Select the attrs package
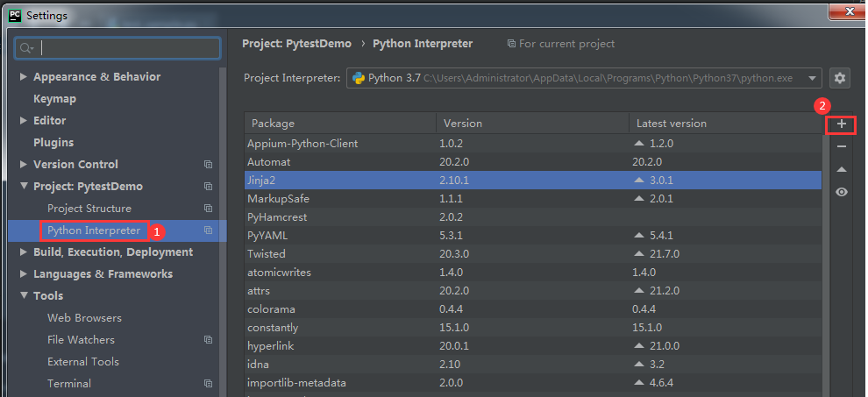Screen dimensions: 868x397 (533, 291)
